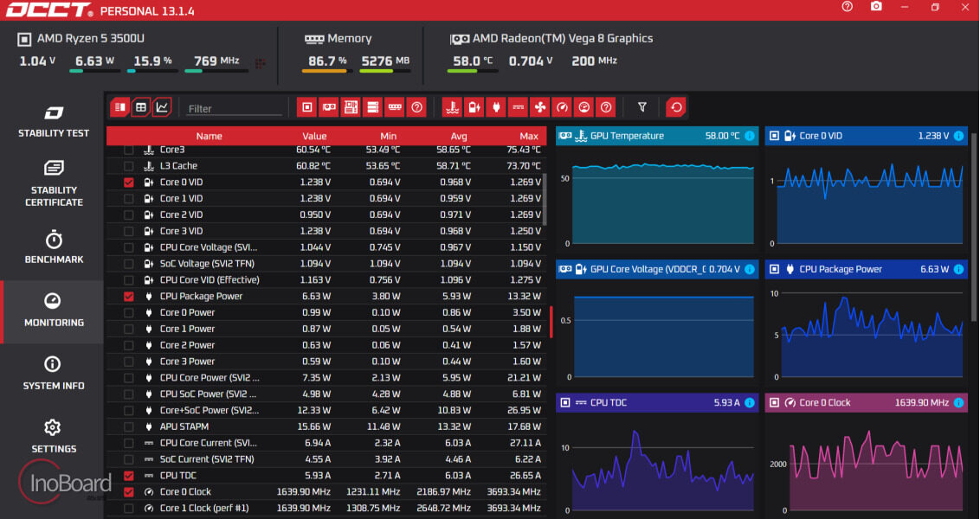Show only power plug sensors
This screenshot has width=980, height=519.
(x=496, y=107)
